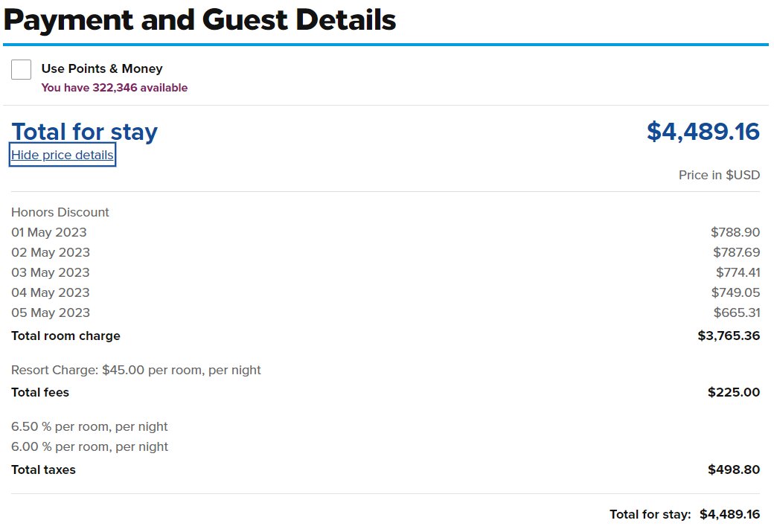This screenshot has height=532, width=774.
Task: Click the Total fees $225.00 value
Action: [734, 392]
